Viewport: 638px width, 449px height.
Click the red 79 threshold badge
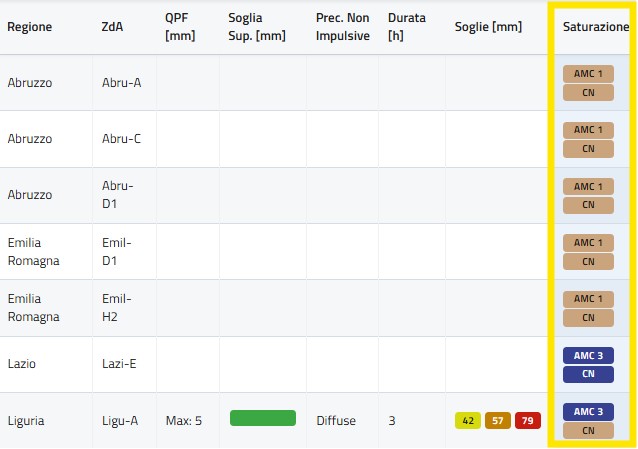(528, 421)
